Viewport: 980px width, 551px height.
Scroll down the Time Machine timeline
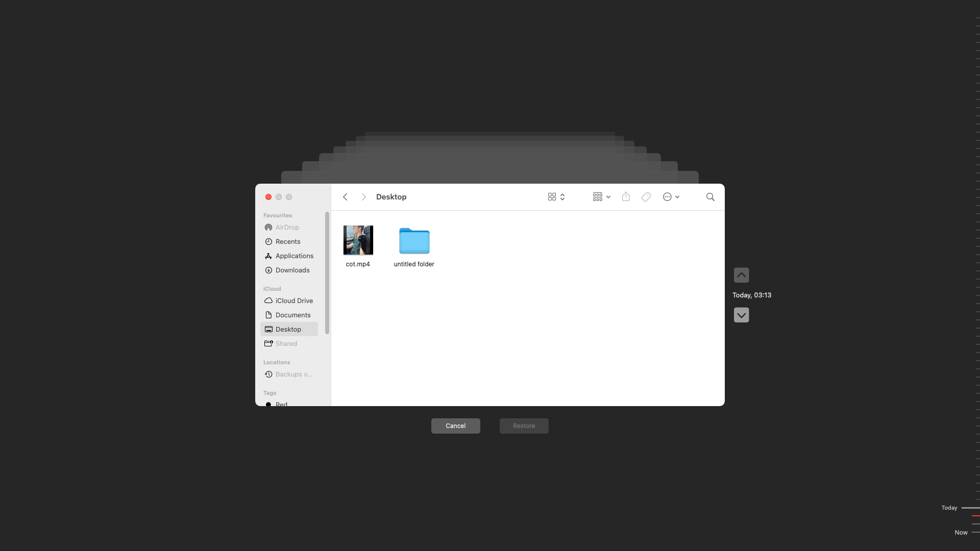pos(741,315)
